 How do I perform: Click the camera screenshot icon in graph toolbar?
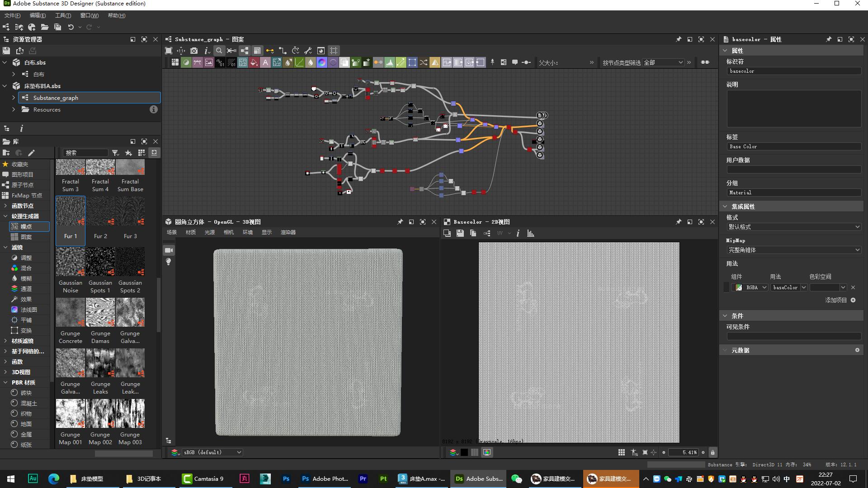tap(194, 51)
